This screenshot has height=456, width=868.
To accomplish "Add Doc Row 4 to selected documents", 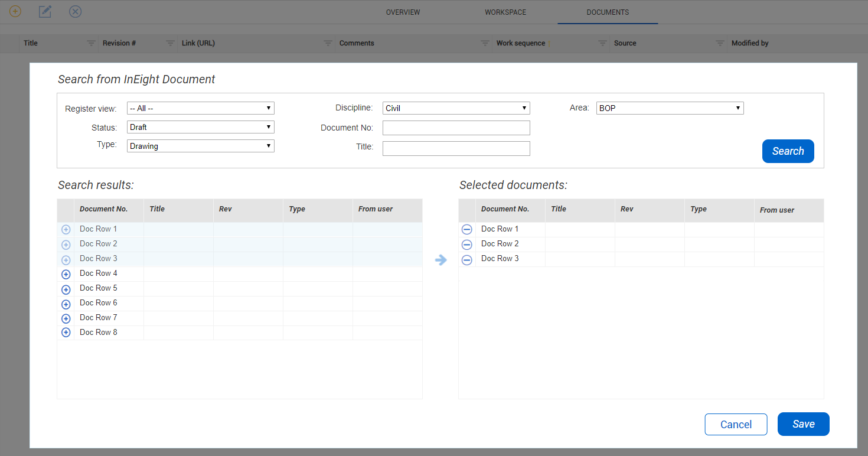I will point(66,274).
